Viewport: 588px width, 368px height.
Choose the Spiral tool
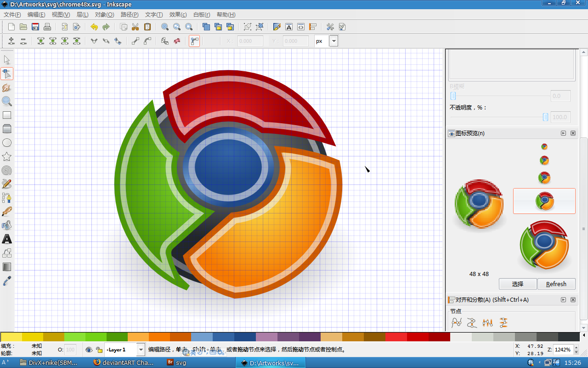pyautogui.click(x=7, y=170)
